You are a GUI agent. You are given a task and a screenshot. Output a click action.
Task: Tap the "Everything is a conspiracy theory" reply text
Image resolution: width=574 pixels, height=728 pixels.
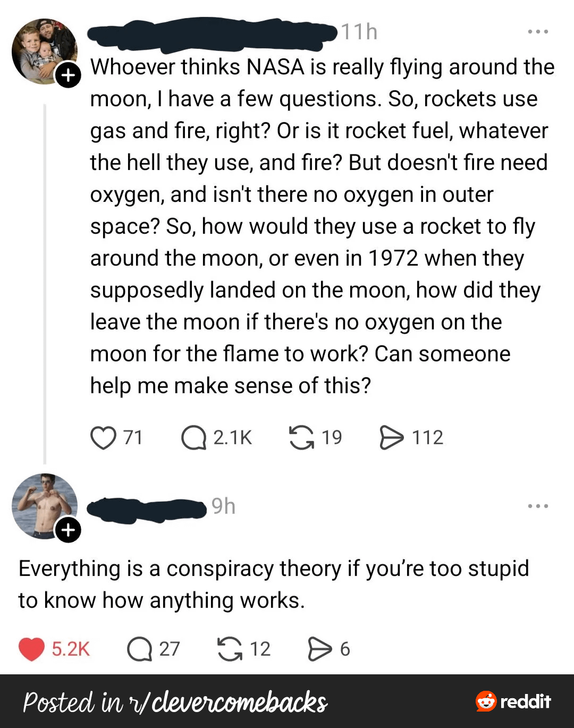coord(273,585)
